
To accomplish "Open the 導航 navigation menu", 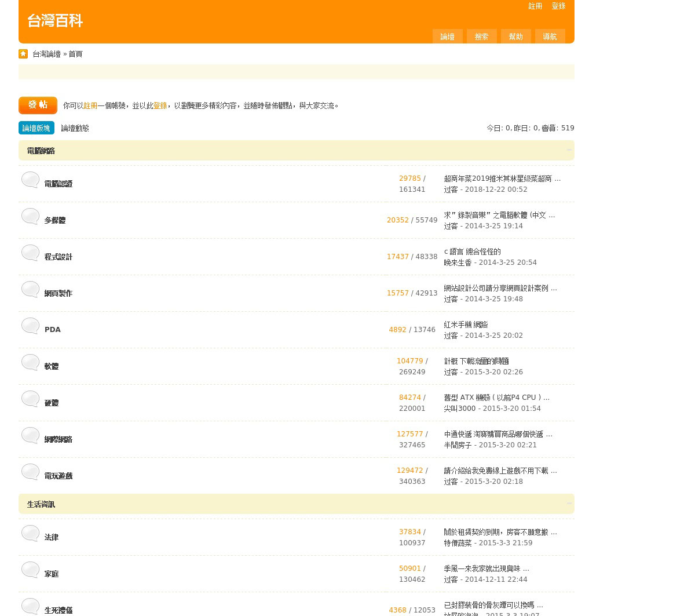I will point(550,37).
